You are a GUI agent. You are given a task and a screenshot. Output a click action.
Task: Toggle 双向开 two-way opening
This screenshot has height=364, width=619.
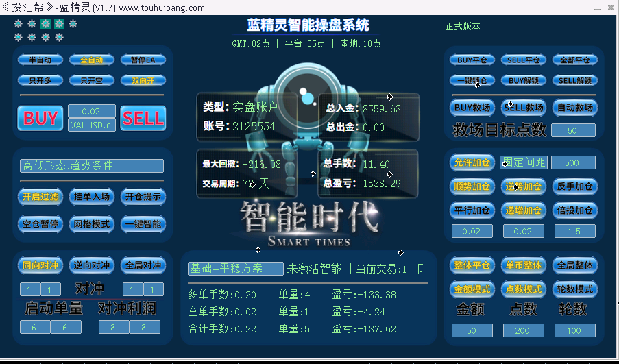143,80
